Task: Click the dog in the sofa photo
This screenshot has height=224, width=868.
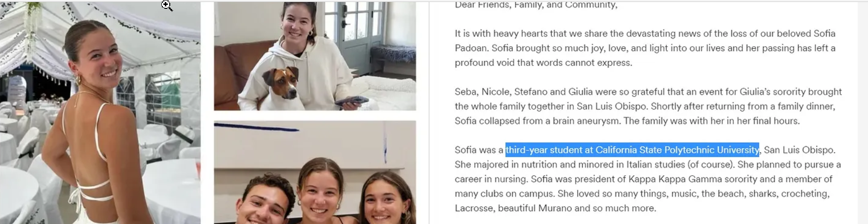Action: coord(281,84)
